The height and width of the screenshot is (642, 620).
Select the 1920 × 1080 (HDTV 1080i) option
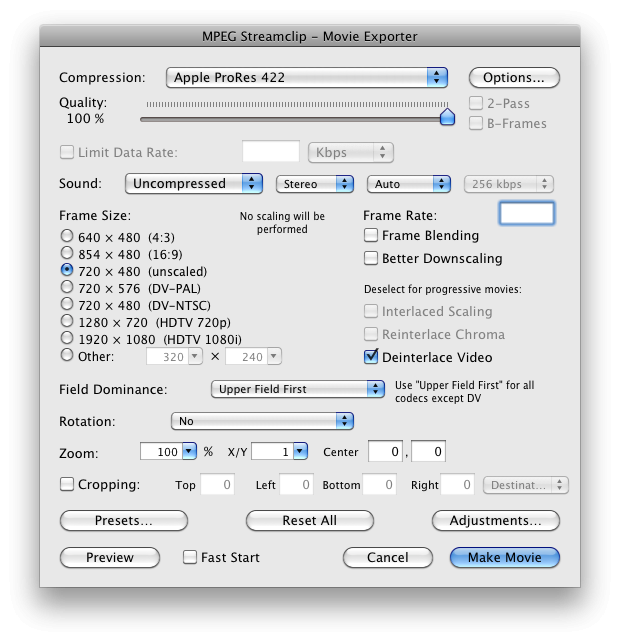[67, 338]
